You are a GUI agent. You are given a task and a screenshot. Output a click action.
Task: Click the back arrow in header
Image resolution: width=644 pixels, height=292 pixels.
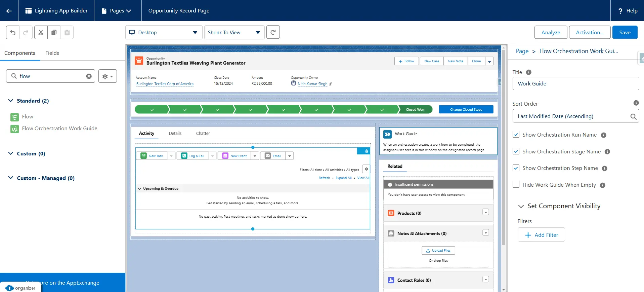pyautogui.click(x=9, y=11)
